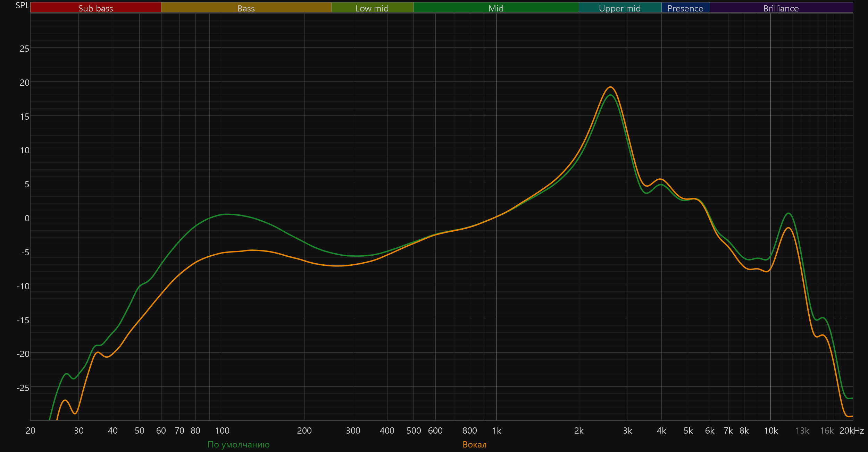The image size is (868, 452).
Task: Click the Low mid band header
Action: coord(372,8)
